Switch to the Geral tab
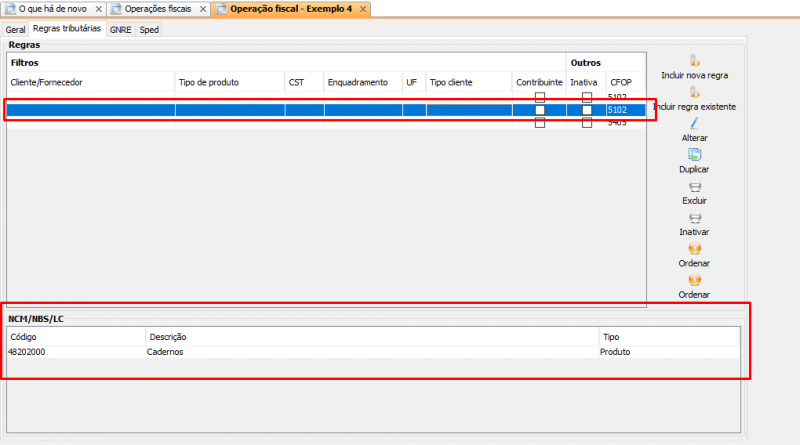 pyautogui.click(x=16, y=30)
